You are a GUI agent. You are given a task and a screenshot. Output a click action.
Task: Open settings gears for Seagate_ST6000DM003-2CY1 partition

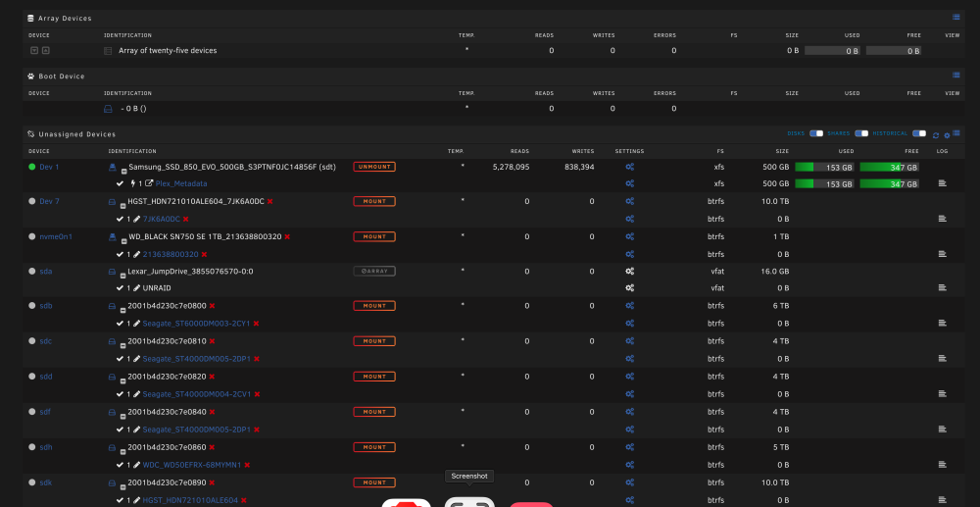[630, 324]
